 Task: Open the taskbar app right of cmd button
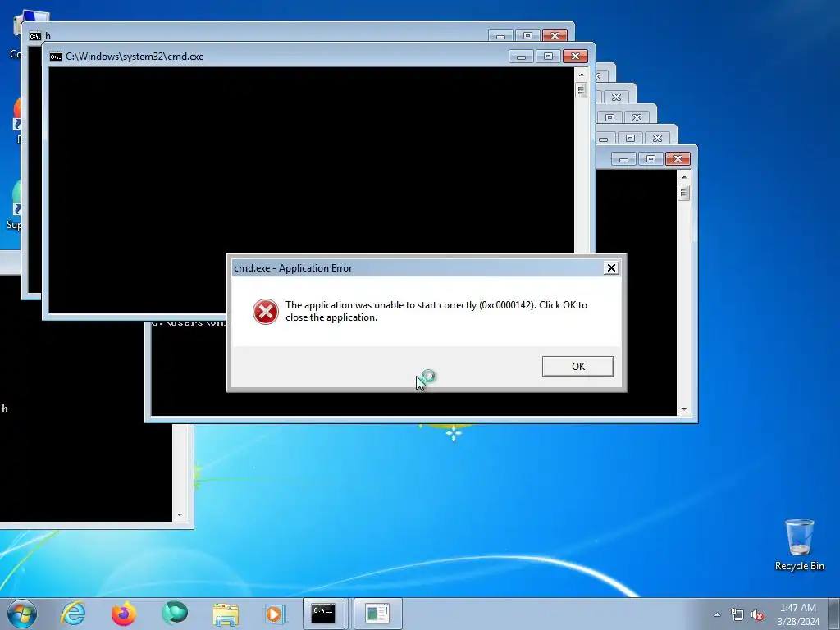pyautogui.click(x=377, y=614)
